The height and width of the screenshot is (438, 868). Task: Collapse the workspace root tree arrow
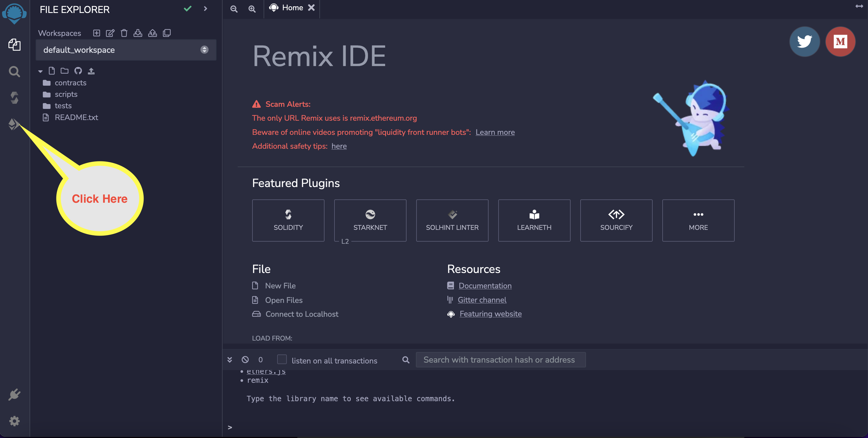40,71
